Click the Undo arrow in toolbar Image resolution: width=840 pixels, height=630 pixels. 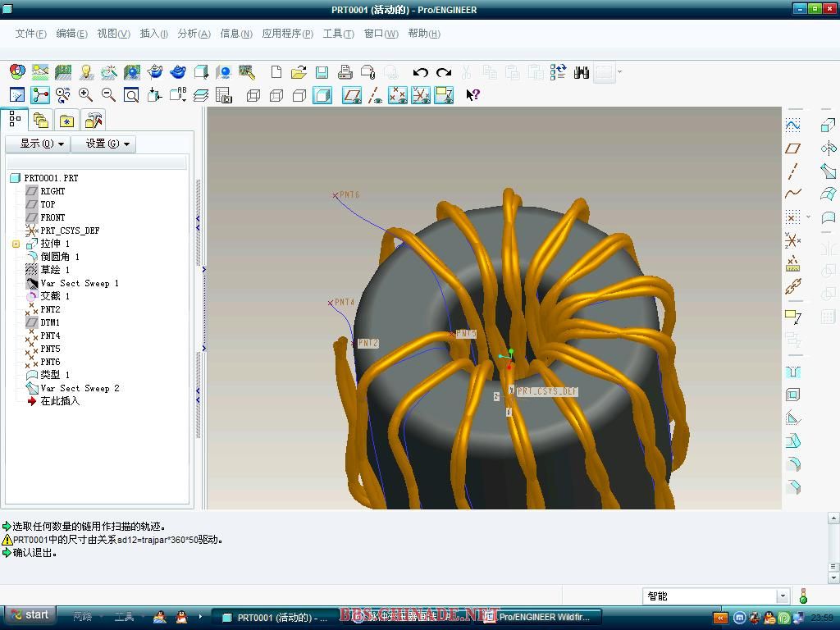pos(421,72)
